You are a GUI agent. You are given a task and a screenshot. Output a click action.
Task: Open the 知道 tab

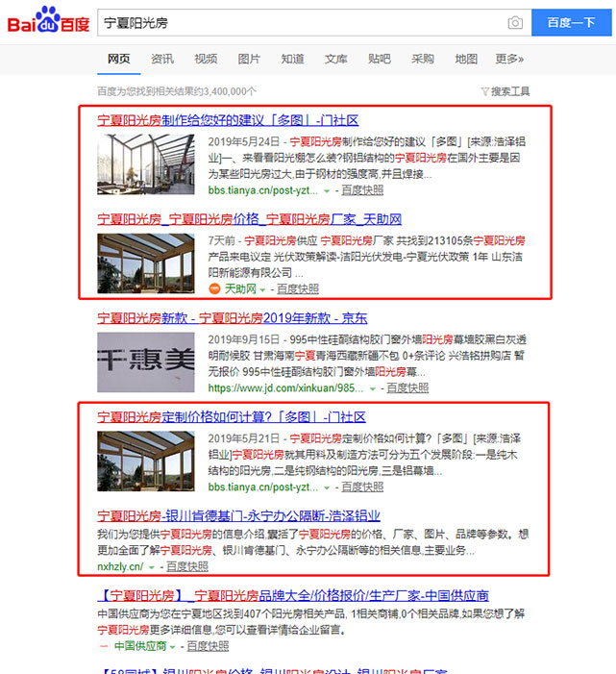point(292,59)
